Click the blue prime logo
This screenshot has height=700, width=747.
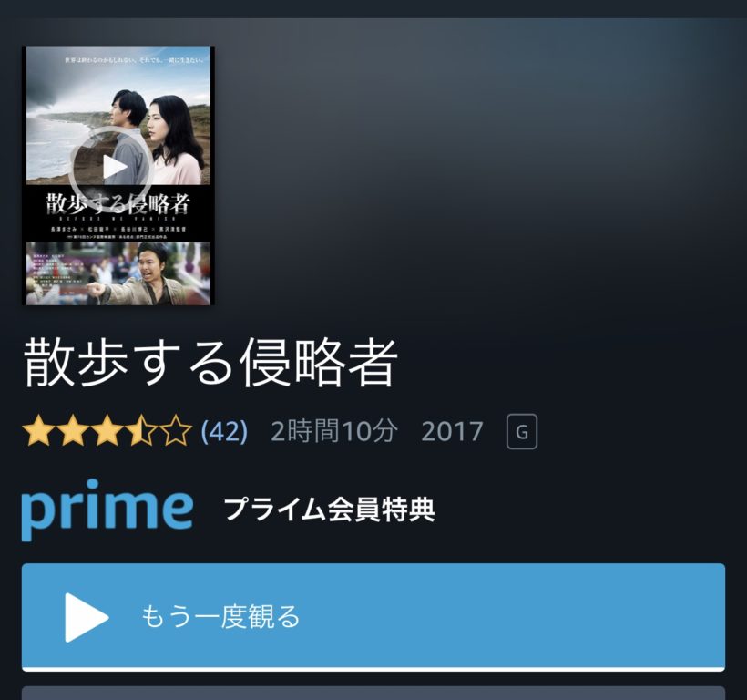pos(107,510)
